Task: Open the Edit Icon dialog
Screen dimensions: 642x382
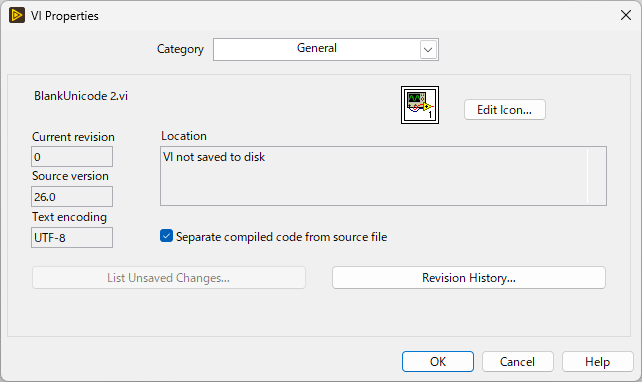Action: (504, 110)
